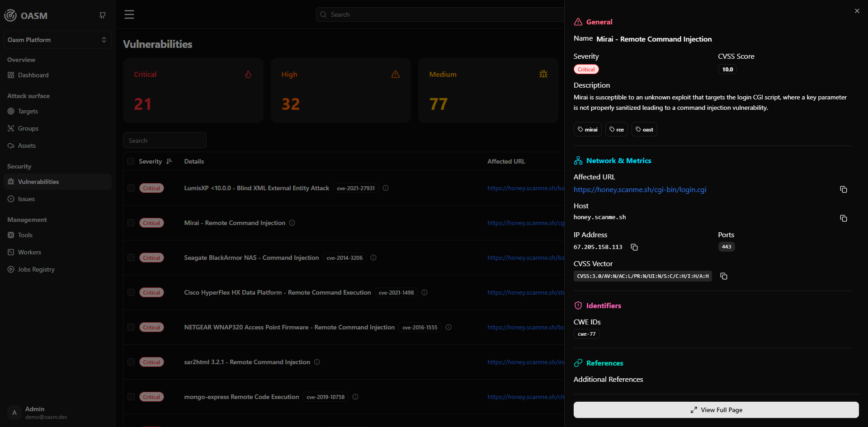Click info icon beside Cisco HyperFlex row
Screen dimensions: 868x427
(x=425, y=292)
